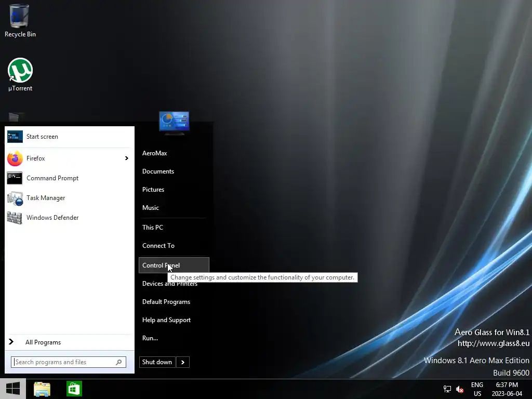Viewport: 532px width, 399px height.
Task: Launch the Command Prompt icon
Action: 15,178
